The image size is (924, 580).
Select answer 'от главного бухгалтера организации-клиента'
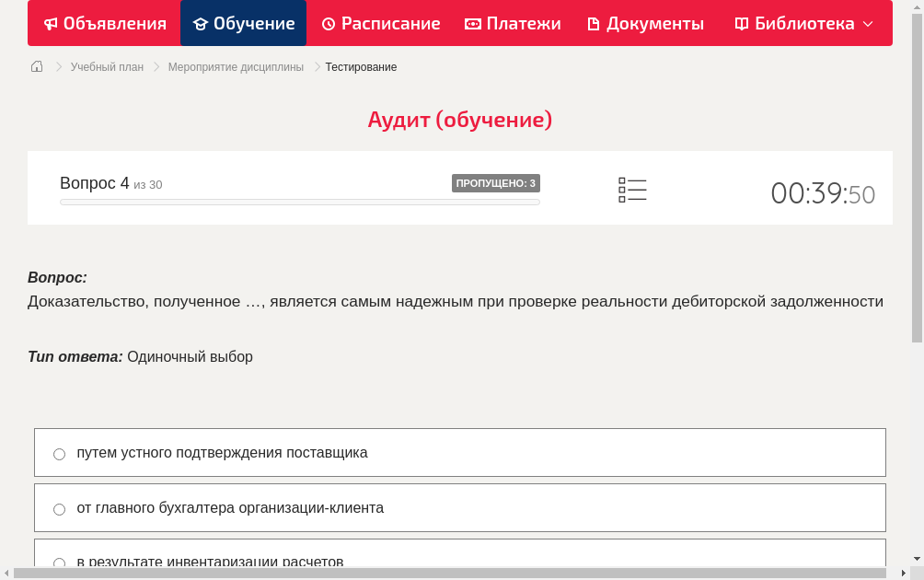click(x=59, y=508)
